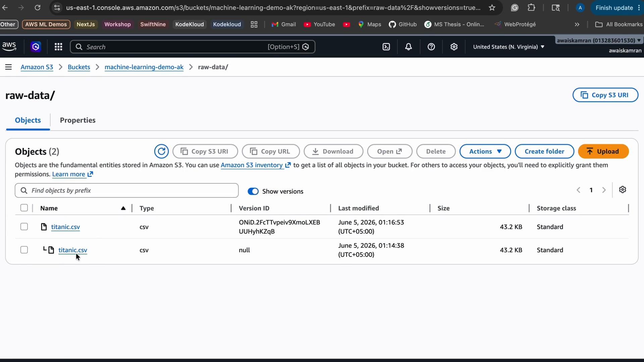Show more bookmarks chevron
This screenshot has height=362, width=644.
click(x=577, y=24)
